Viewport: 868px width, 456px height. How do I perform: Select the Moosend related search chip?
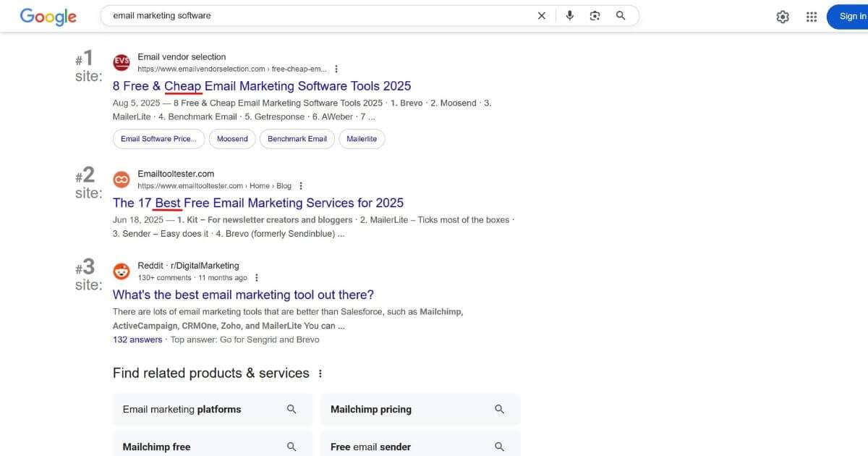tap(231, 138)
